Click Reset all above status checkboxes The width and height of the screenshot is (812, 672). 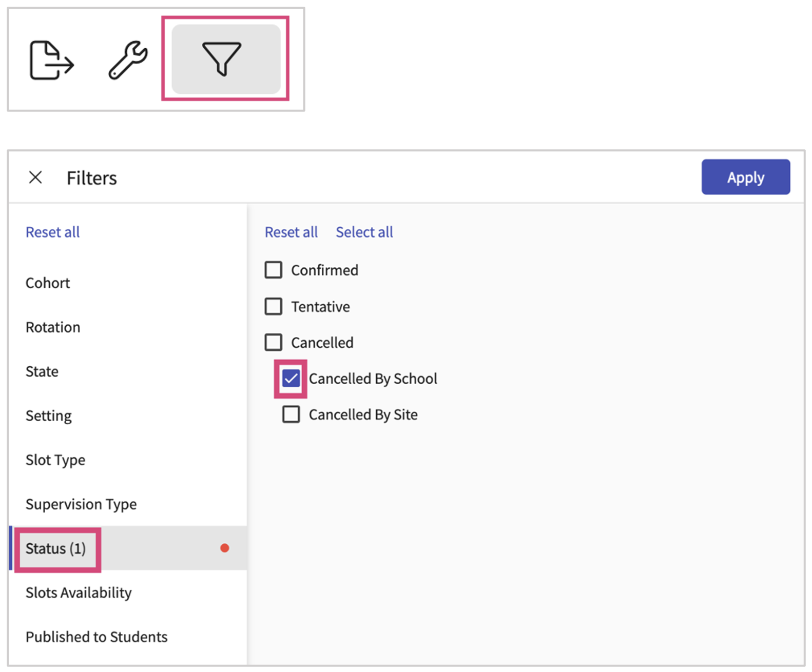tap(291, 232)
